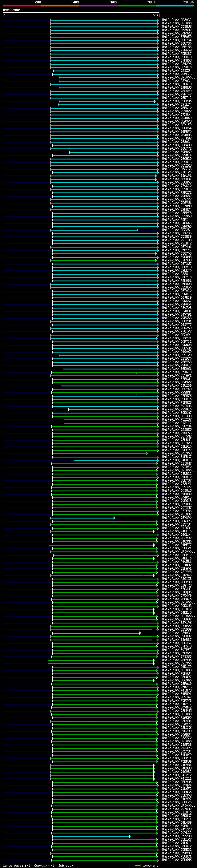Select hit label UniRef100_A7P659
The image size is (197, 868).
click(x=177, y=50)
